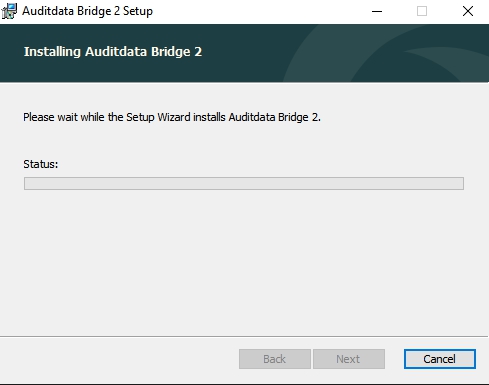Viewport: 489px width, 385px height.
Task: Click the word "Bridge" in the window title
Action: (94, 11)
